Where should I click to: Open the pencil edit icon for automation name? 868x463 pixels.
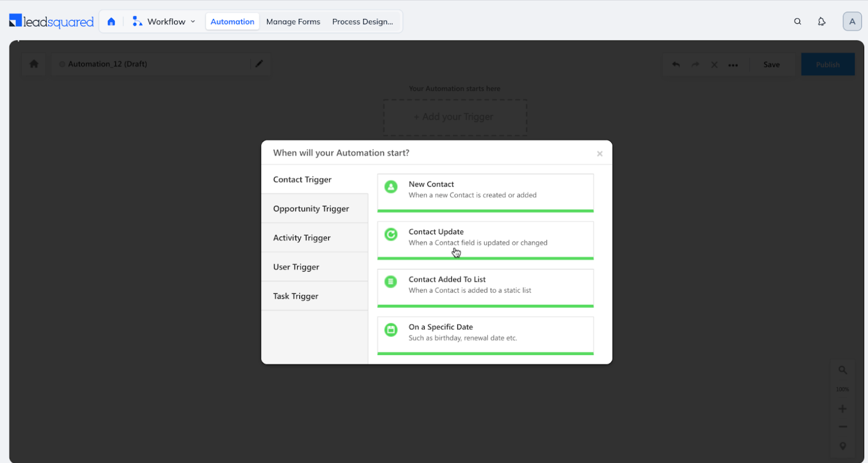point(259,63)
